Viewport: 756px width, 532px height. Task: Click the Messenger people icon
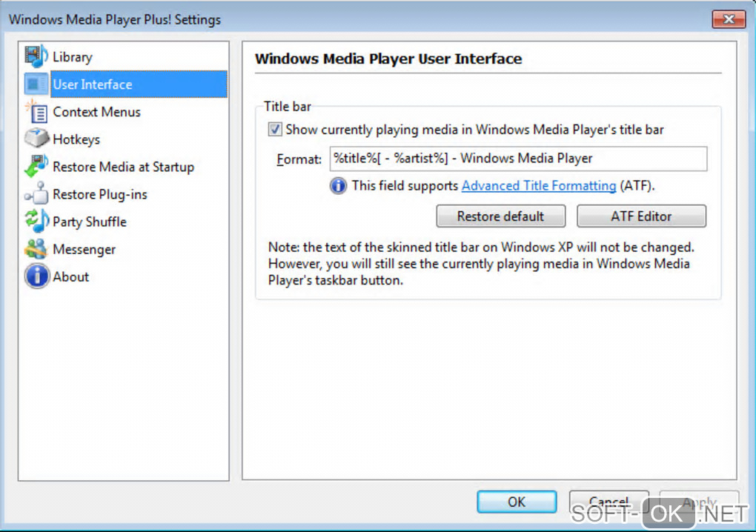[36, 249]
